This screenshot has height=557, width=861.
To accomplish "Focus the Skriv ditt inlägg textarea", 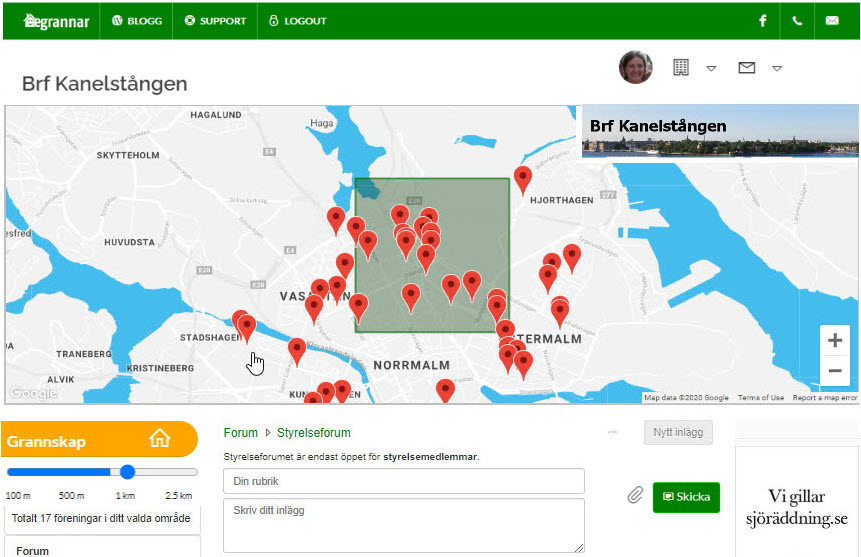I will [x=404, y=526].
